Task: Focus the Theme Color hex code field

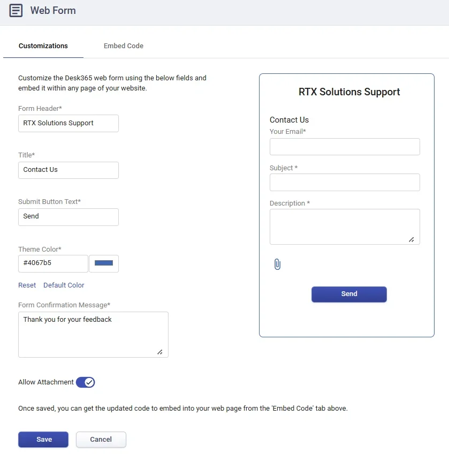Action: click(x=53, y=263)
